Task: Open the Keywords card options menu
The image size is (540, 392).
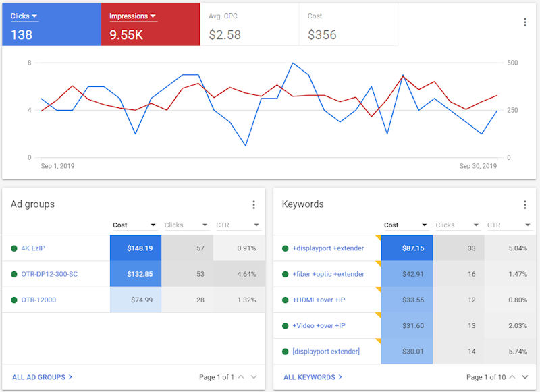Action: tap(525, 205)
